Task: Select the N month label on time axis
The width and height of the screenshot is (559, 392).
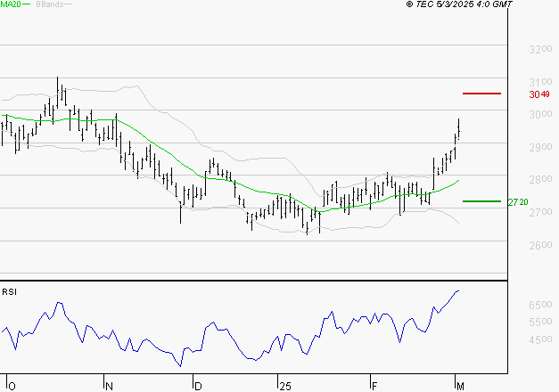Action: tap(108, 386)
